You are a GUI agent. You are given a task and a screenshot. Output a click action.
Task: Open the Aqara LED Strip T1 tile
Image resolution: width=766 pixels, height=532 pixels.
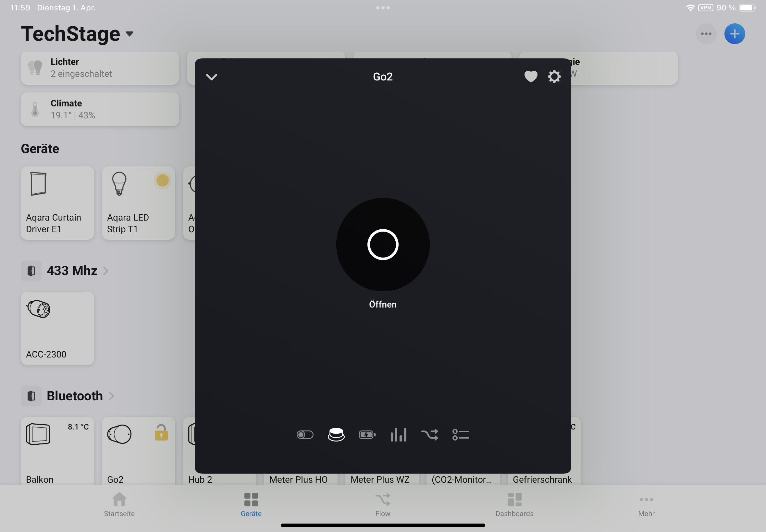coord(138,203)
